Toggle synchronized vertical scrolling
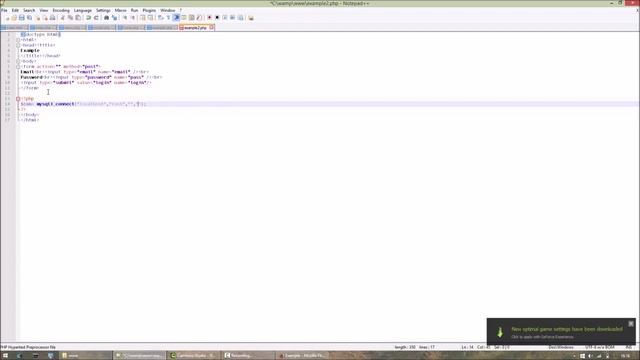The height and width of the screenshot is (360, 640). point(142,18)
